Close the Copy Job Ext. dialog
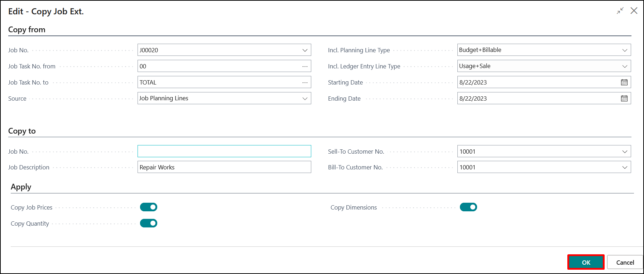644x274 pixels. pos(634,11)
